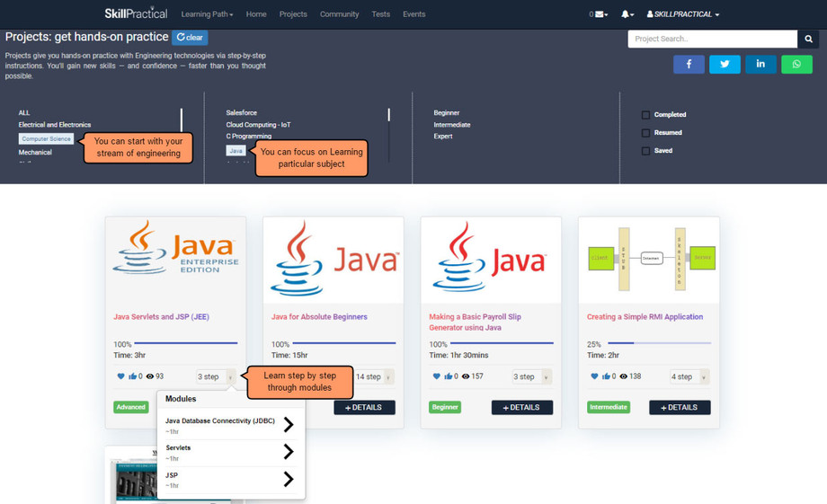View details of Java for Absolute Beginners
Image resolution: width=827 pixels, height=504 pixels.
coord(364,407)
